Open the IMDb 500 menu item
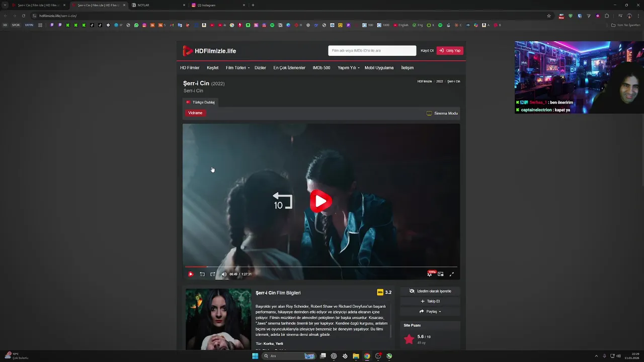Viewport: 644px width, 362px height. coord(321,67)
